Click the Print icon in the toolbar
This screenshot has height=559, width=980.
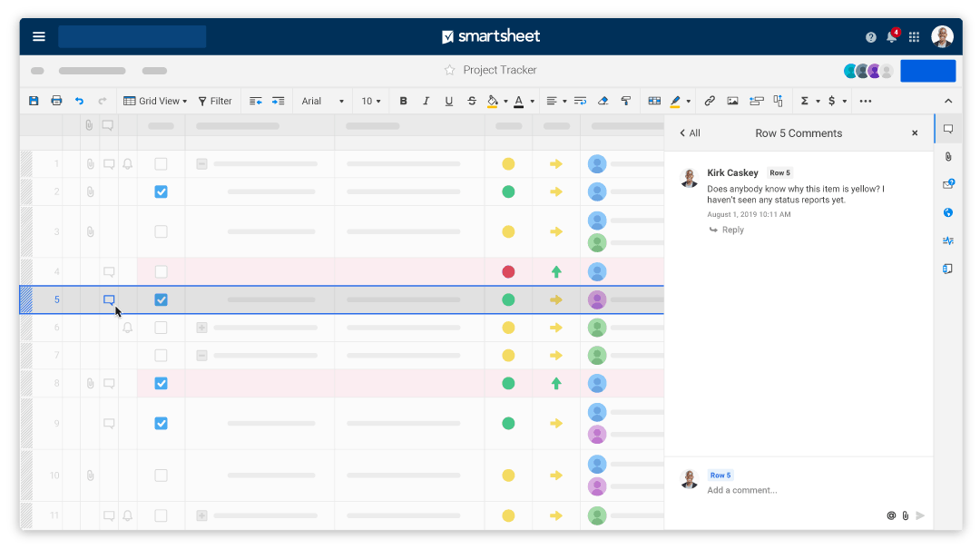point(56,101)
